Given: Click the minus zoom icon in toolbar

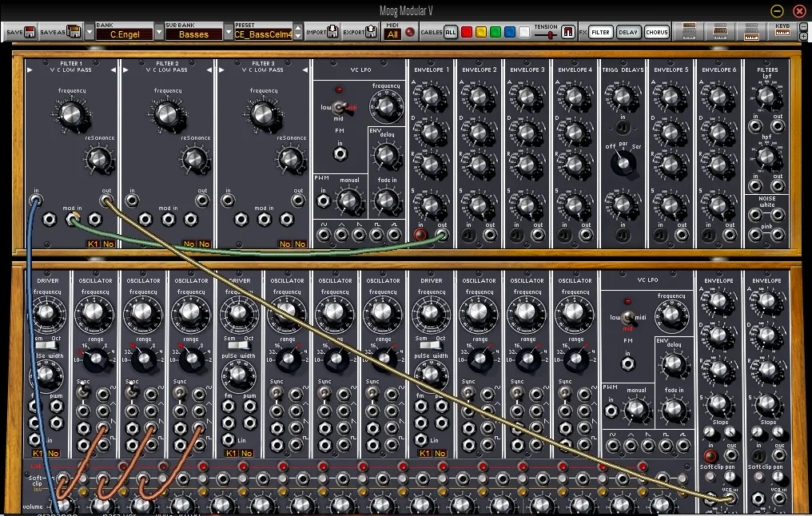Looking at the screenshot, I should coord(804,26).
